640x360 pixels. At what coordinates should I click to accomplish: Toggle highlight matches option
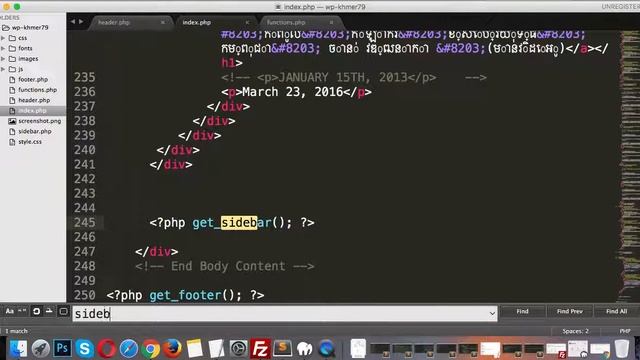pyautogui.click(x=63, y=311)
